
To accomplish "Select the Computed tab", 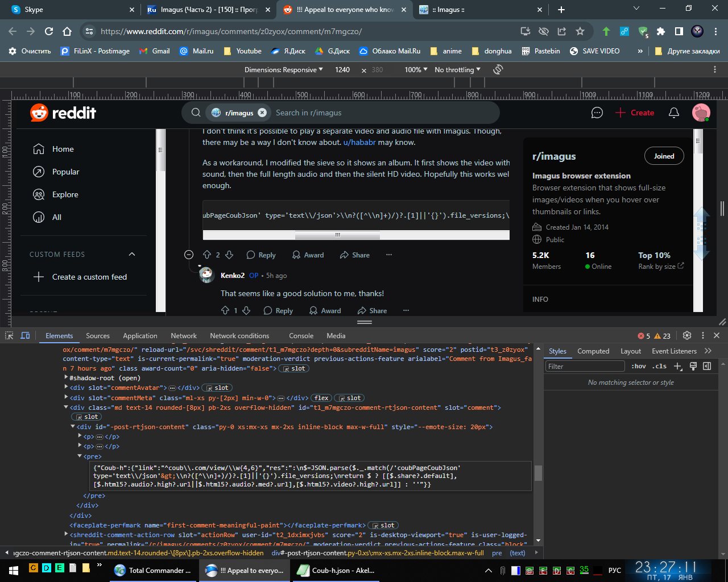I will pyautogui.click(x=593, y=351).
